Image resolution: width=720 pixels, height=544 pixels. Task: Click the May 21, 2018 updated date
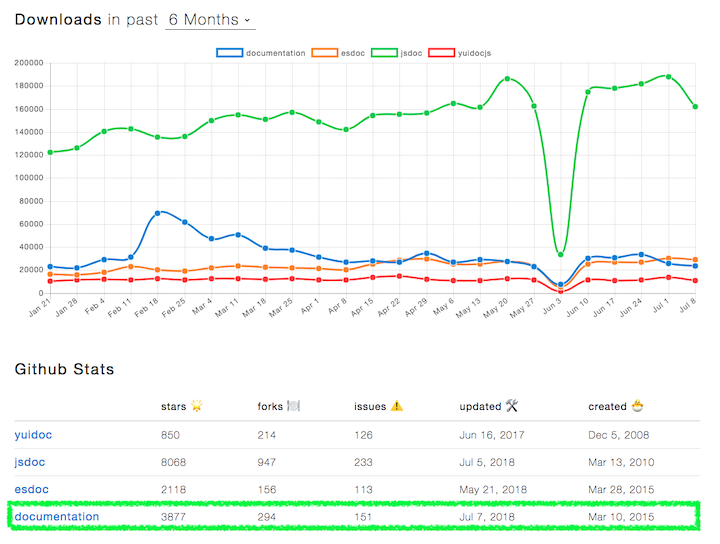pyautogui.click(x=493, y=490)
